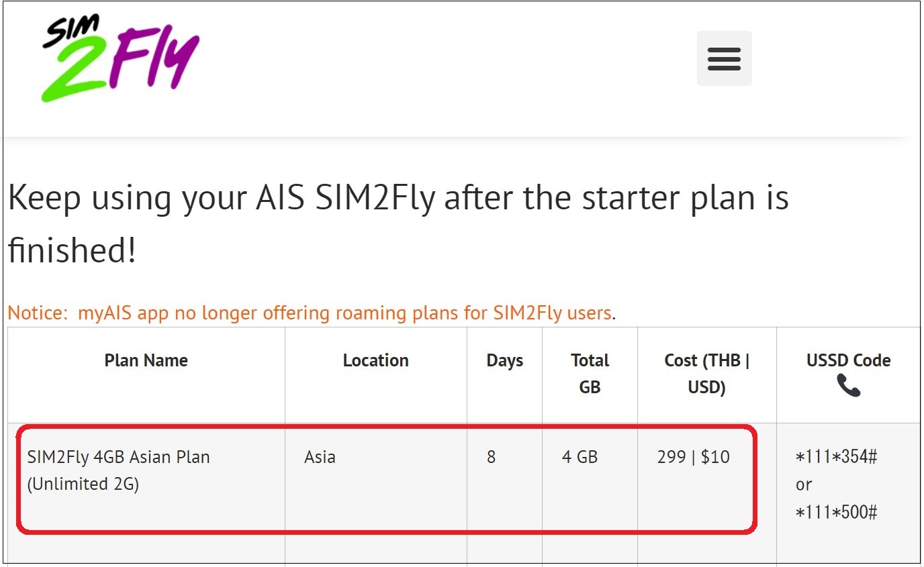The image size is (924, 567).
Task: Click the Days column header
Action: [x=504, y=360]
